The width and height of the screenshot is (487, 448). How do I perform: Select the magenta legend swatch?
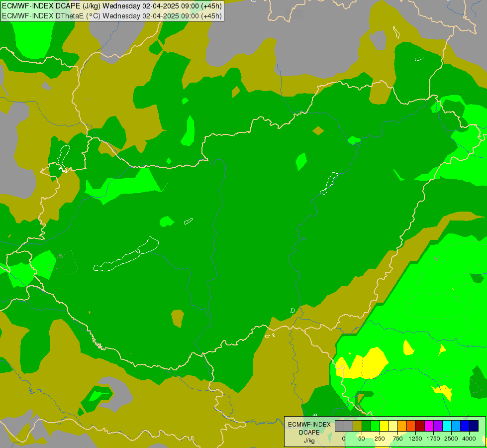click(x=429, y=426)
